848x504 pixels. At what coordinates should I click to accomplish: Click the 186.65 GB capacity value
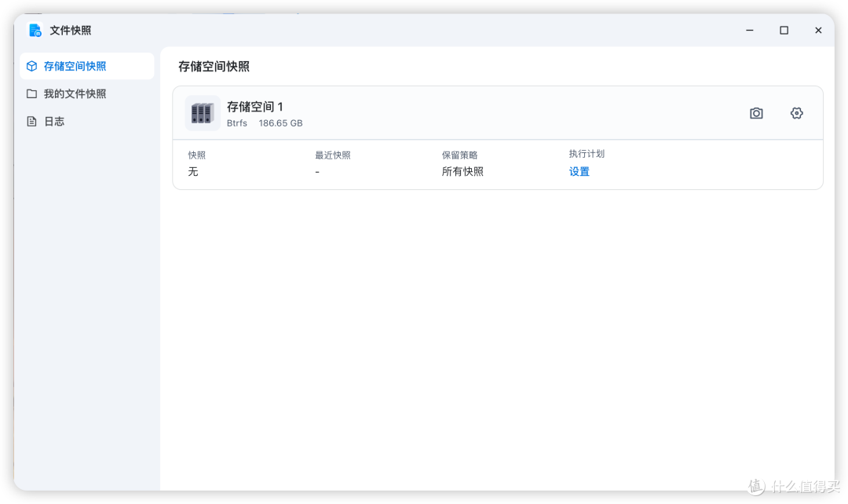tap(280, 123)
